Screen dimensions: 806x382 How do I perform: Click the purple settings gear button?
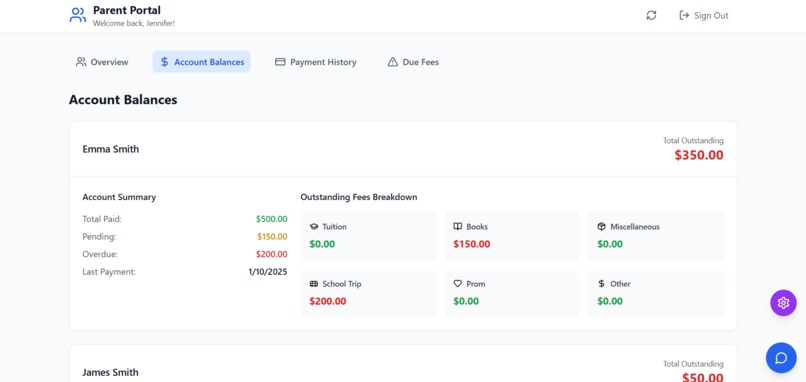(x=783, y=303)
